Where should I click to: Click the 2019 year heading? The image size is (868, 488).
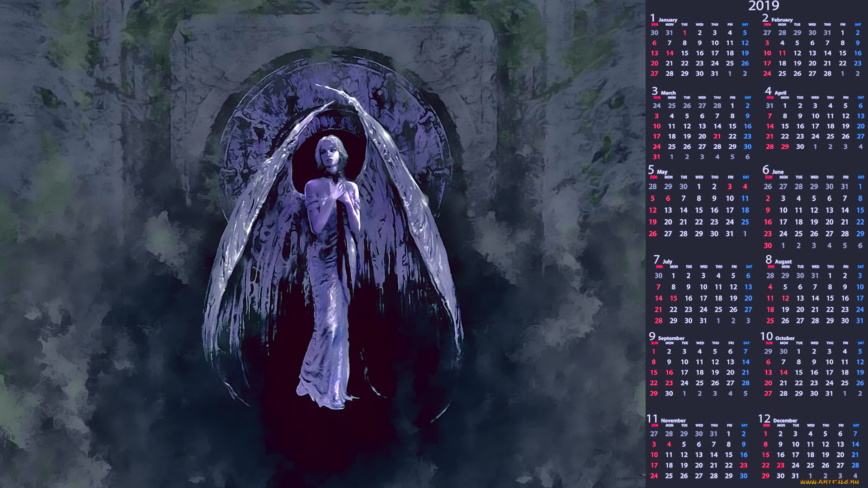coord(764,6)
